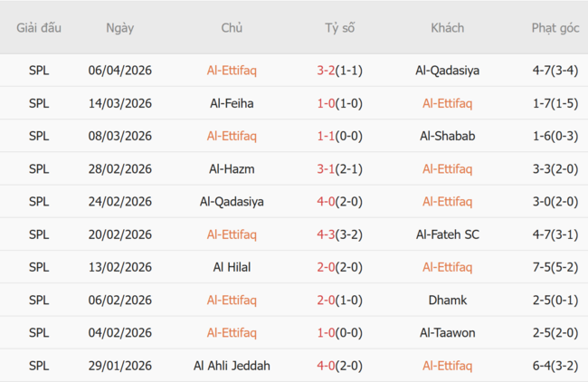Select the 29/01/2026 date cell
The image size is (588, 382).
tap(119, 366)
